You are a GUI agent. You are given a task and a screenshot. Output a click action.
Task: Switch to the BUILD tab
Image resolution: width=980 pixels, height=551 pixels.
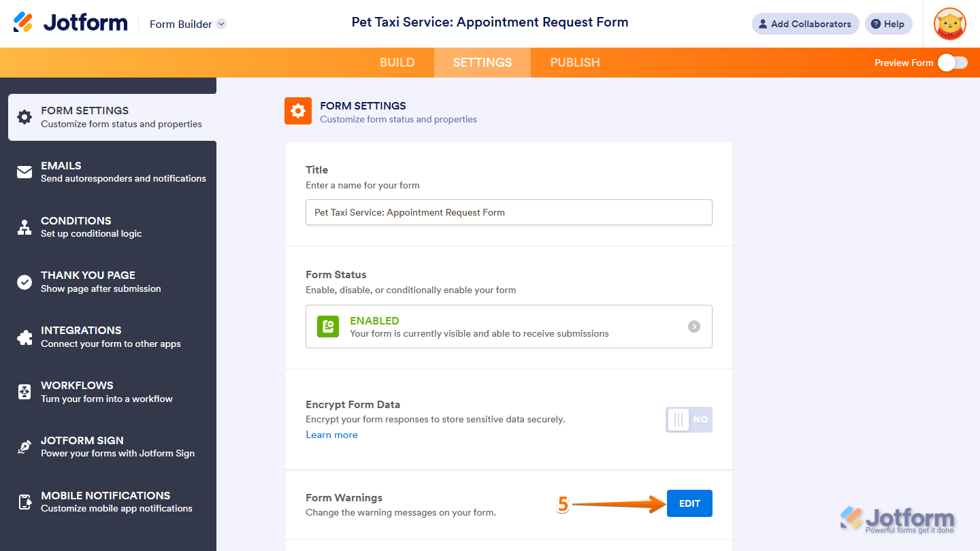click(x=397, y=63)
